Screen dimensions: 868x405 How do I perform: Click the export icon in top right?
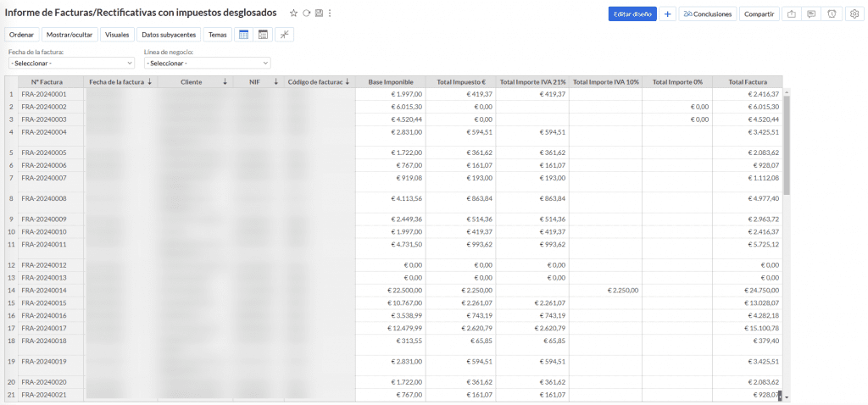[791, 14]
